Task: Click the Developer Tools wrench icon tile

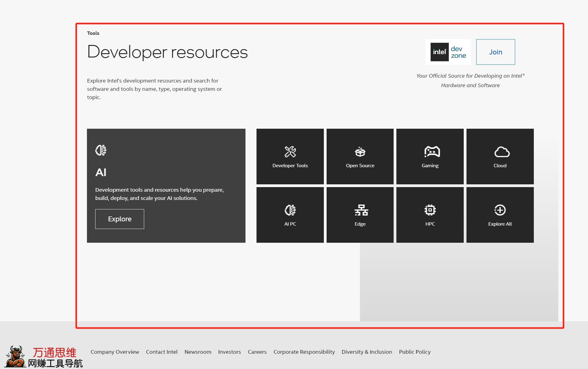Action: click(x=290, y=156)
